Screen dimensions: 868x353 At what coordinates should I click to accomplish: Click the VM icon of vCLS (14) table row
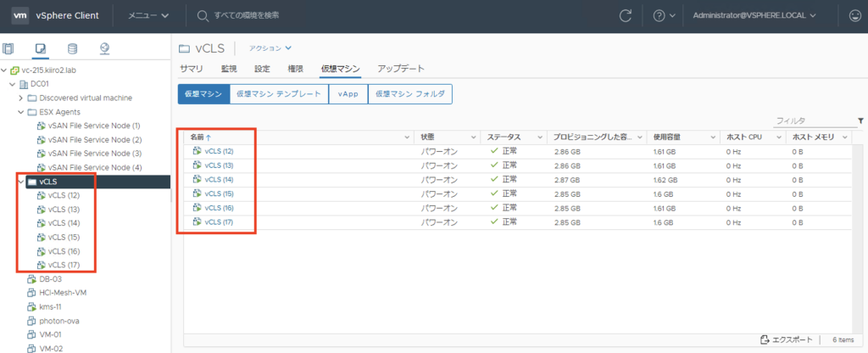click(197, 180)
